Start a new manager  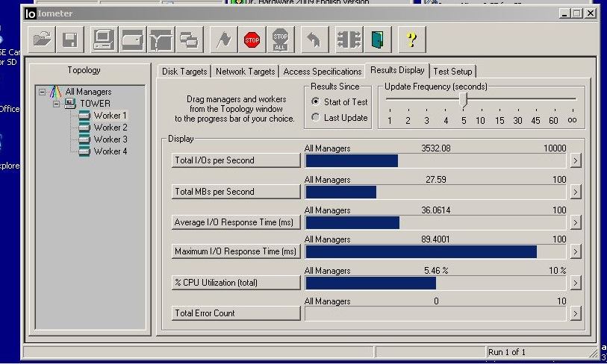point(104,40)
